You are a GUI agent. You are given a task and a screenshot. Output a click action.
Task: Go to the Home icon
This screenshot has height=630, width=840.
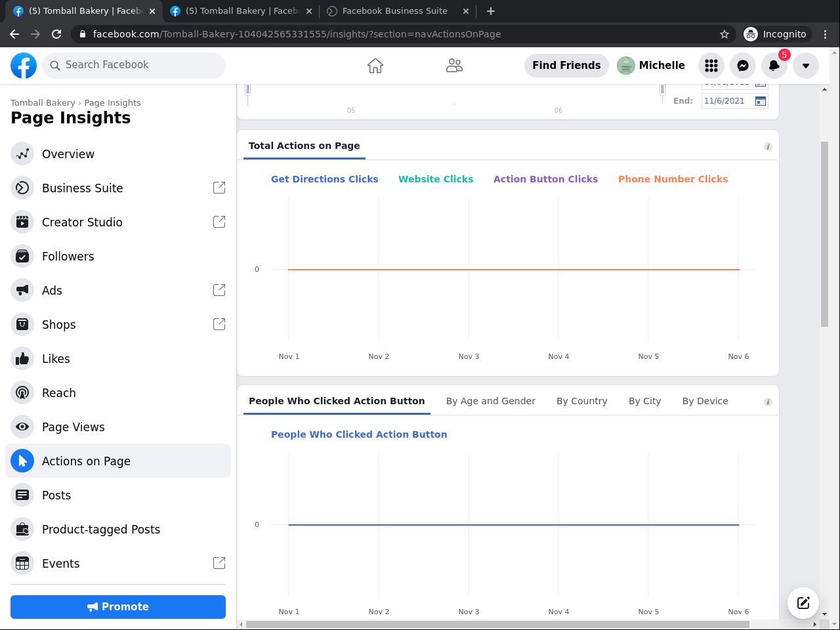point(375,66)
